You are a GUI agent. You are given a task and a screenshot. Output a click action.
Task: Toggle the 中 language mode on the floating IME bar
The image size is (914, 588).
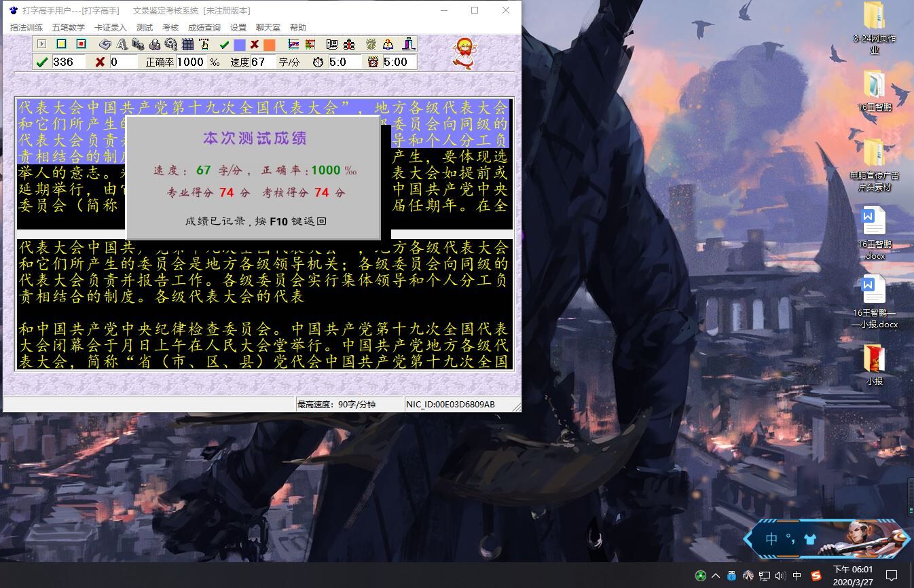(x=772, y=539)
